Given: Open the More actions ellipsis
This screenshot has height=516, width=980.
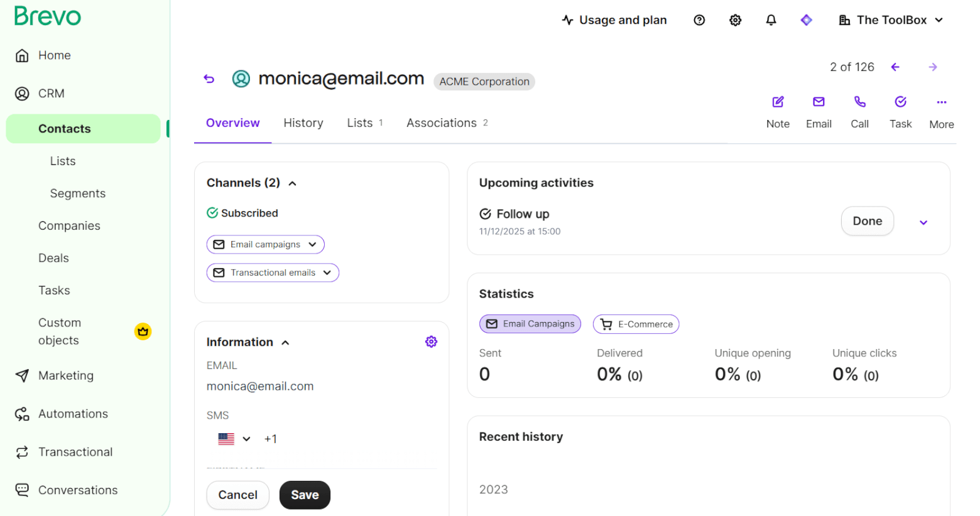Looking at the screenshot, I should pos(941,102).
